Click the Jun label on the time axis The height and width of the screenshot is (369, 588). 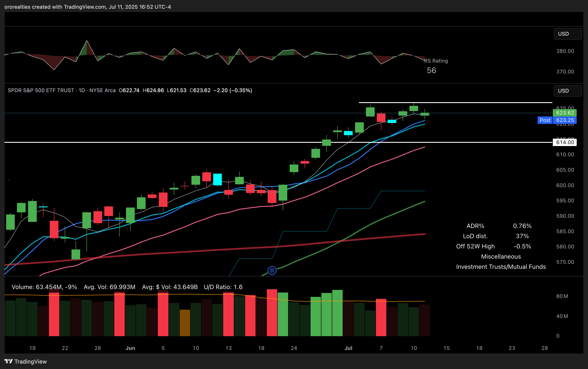(x=130, y=348)
